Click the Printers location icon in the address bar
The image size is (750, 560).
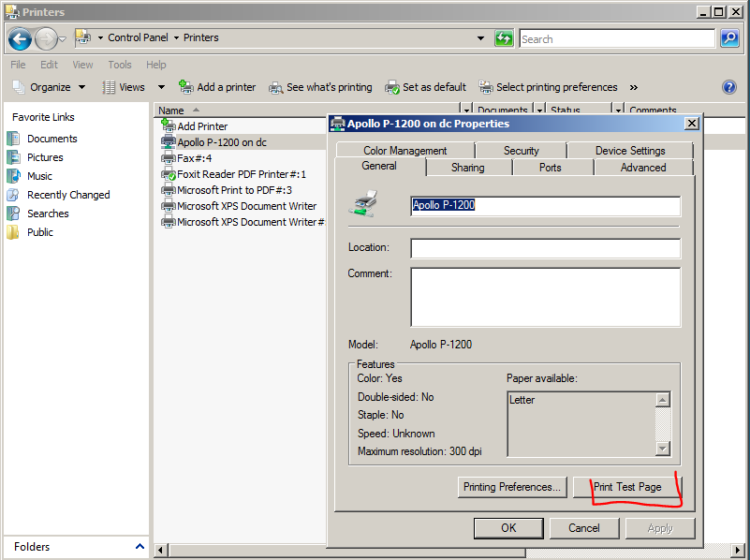point(83,37)
